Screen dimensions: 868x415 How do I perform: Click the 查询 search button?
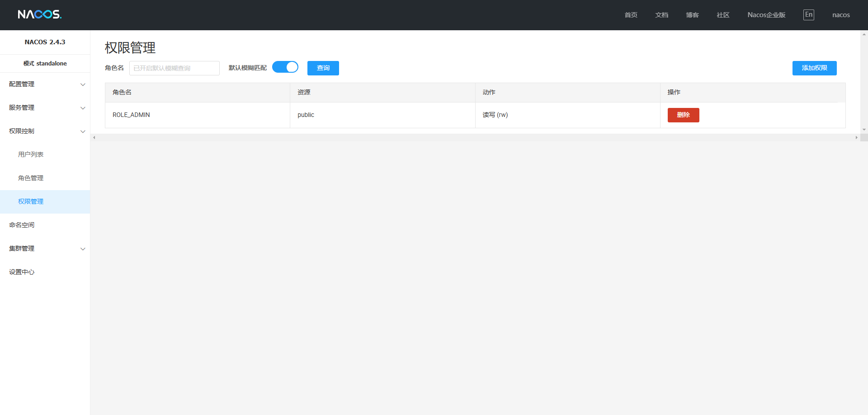[323, 68]
